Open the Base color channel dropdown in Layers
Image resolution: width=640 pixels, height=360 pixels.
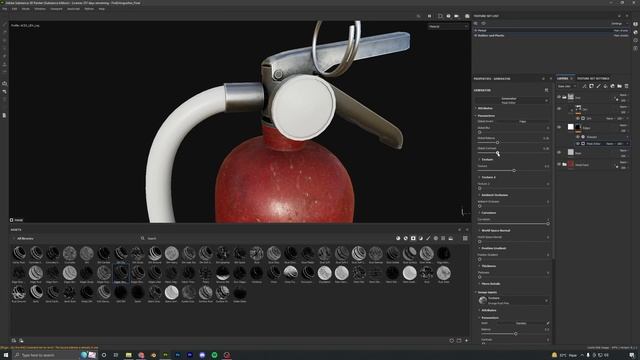[567, 86]
